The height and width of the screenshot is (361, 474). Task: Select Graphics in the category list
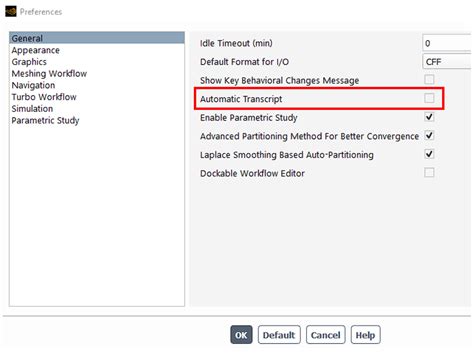coord(29,62)
